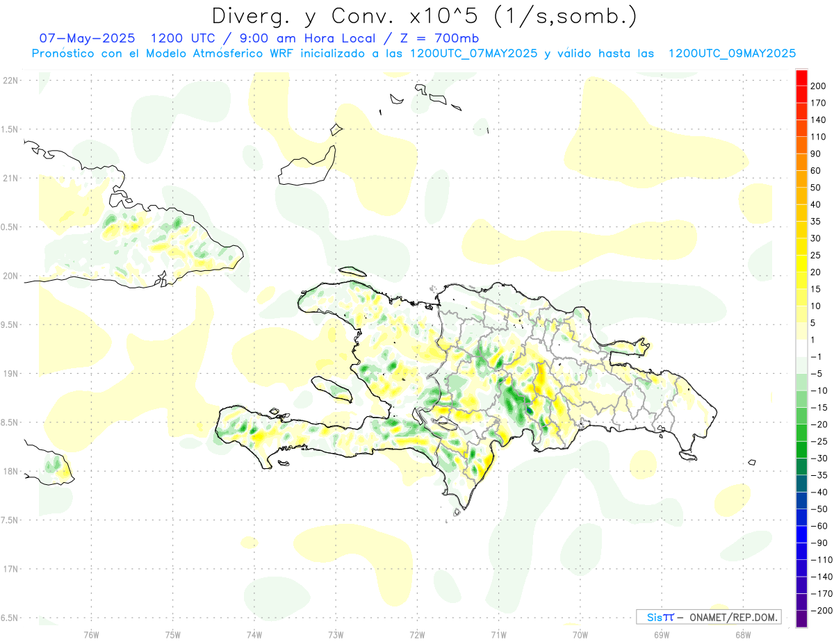Click the '19N' latitude label
834x644 pixels.
[10, 374]
